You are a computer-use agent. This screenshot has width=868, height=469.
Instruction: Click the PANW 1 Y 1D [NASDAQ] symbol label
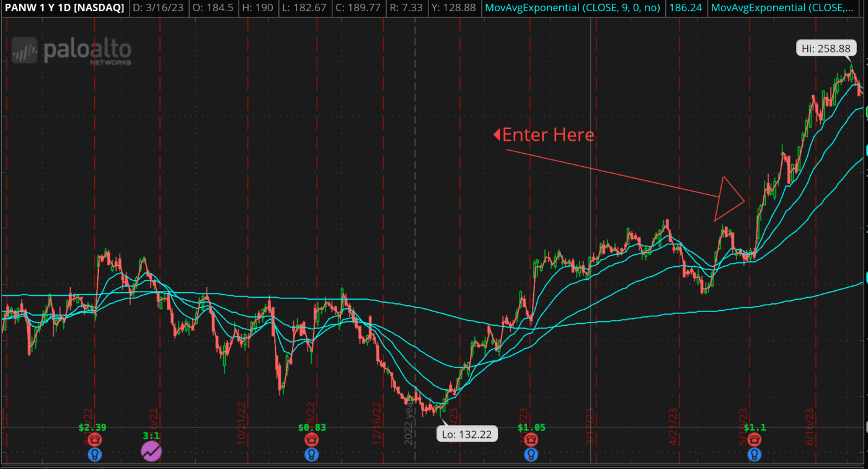(x=64, y=8)
